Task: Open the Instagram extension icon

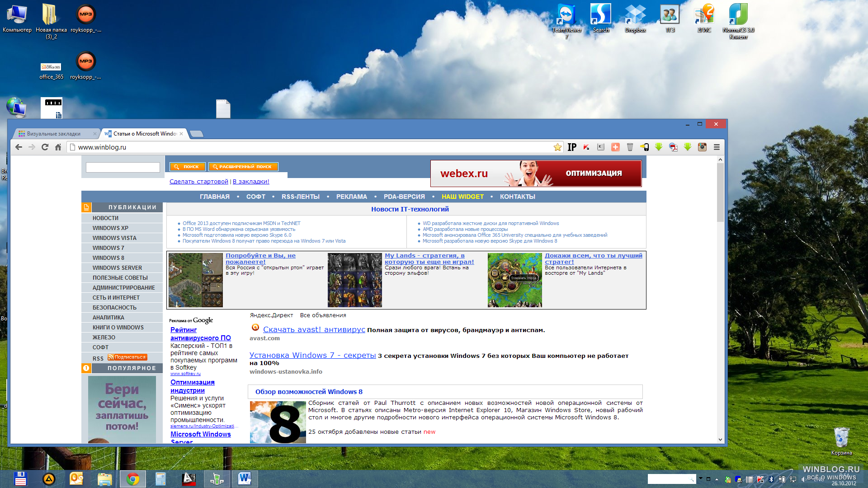Action: [x=702, y=147]
